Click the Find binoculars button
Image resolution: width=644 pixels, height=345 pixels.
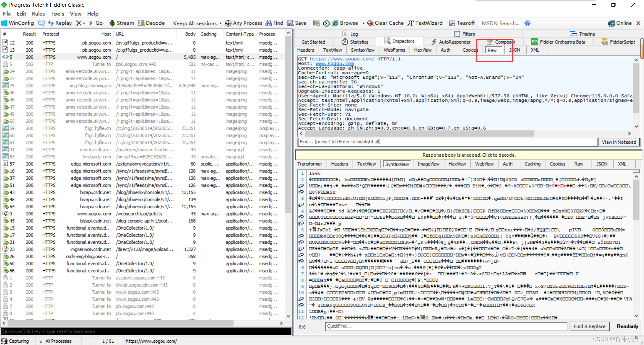(274, 23)
